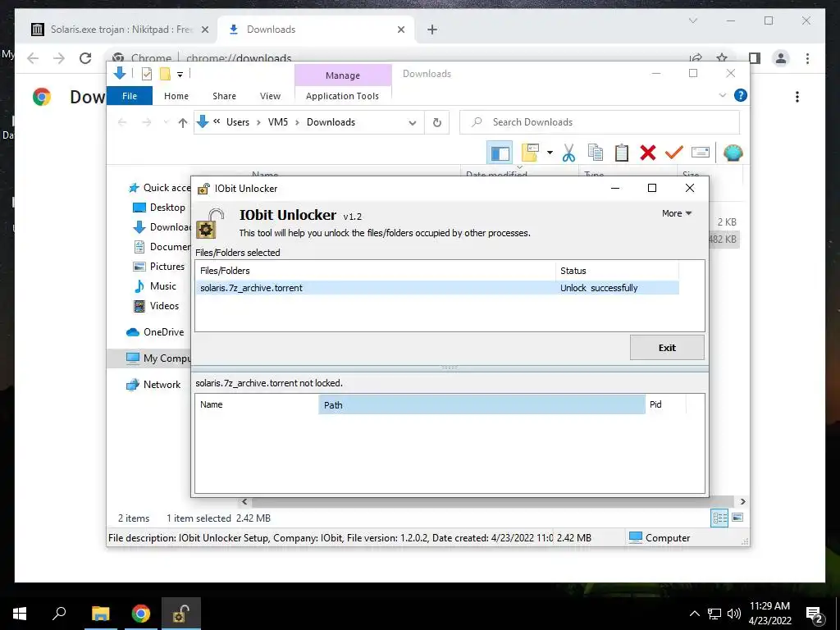Viewport: 840px width, 630px height.
Task: Select Desktop in the navigation pane
Action: (x=158, y=208)
